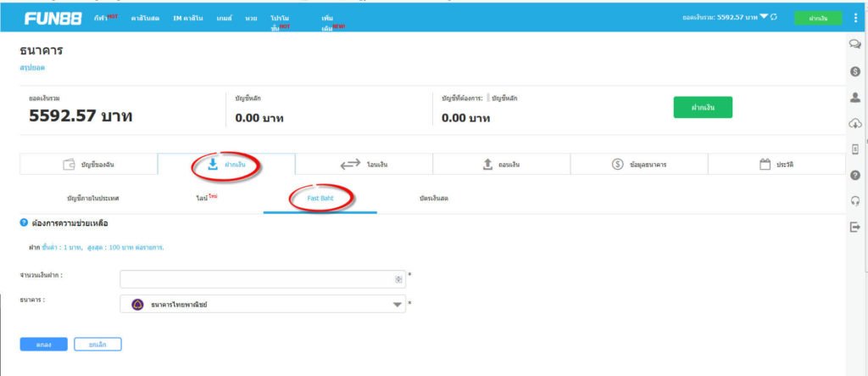Select the โอนเงิน transfer tab
Screen dimensions: 868x376
coord(364,165)
